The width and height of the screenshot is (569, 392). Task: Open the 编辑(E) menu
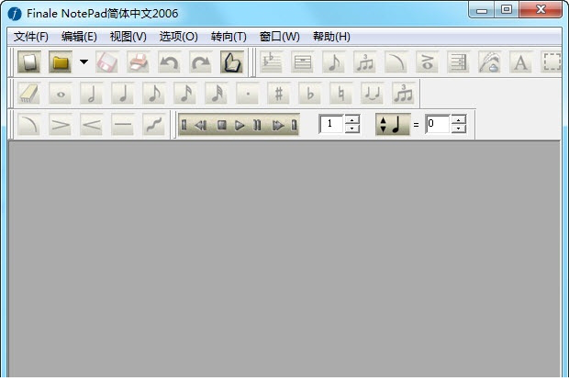[x=79, y=37]
